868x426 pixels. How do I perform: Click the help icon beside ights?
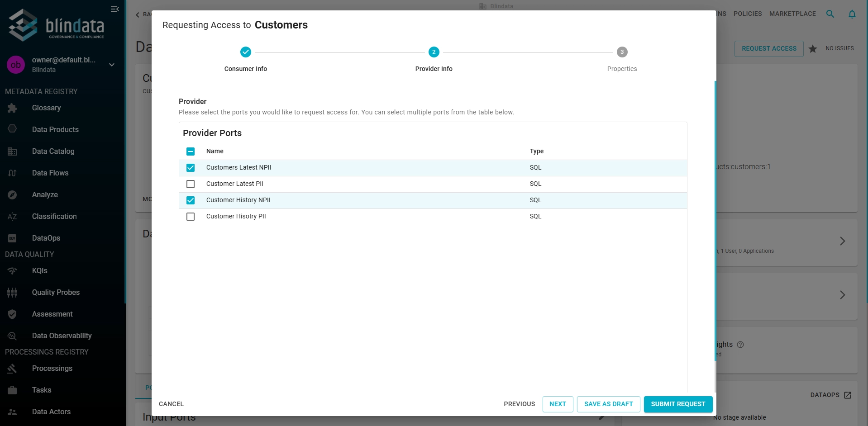[x=740, y=345]
